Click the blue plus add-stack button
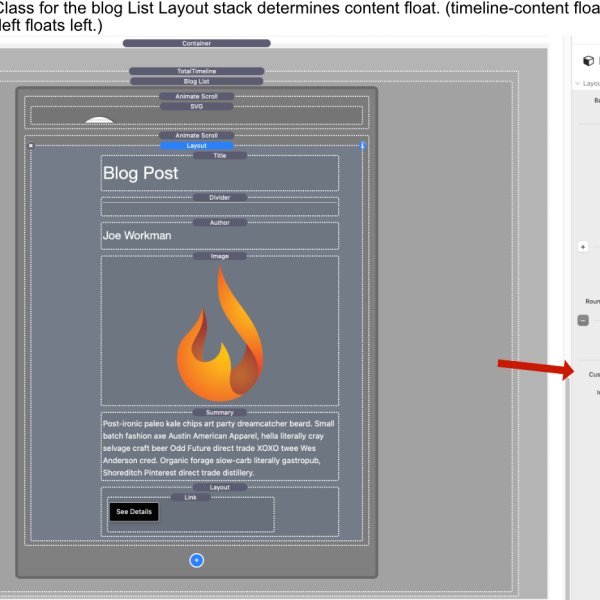This screenshot has width=600, height=600. coord(197,560)
